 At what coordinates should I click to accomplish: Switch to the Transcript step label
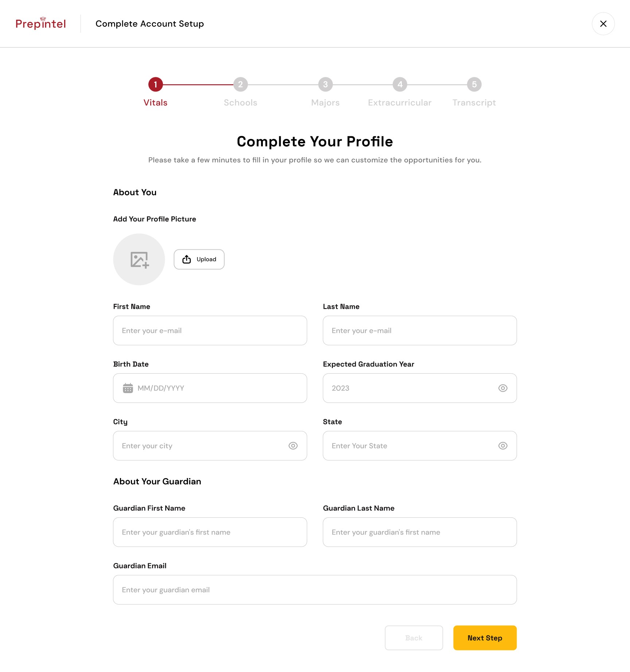[x=474, y=102]
